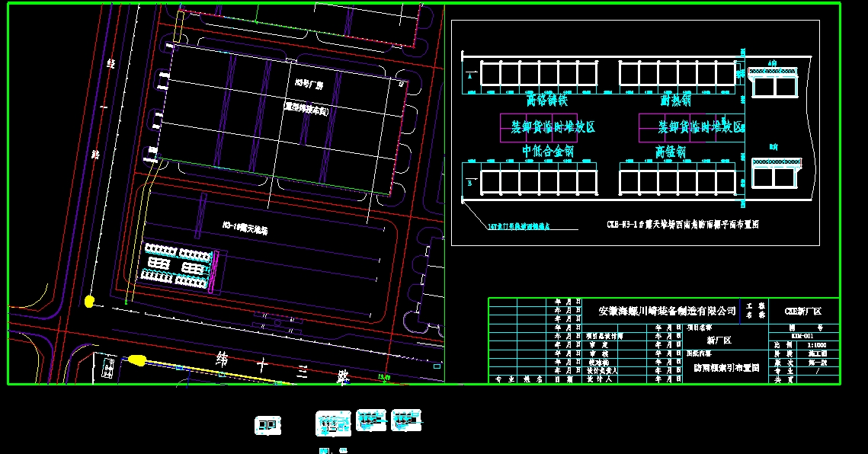Image resolution: width=868 pixels, height=454 pixels.
Task: Click the yellow circle marker on the road intersection
Action: [91, 302]
